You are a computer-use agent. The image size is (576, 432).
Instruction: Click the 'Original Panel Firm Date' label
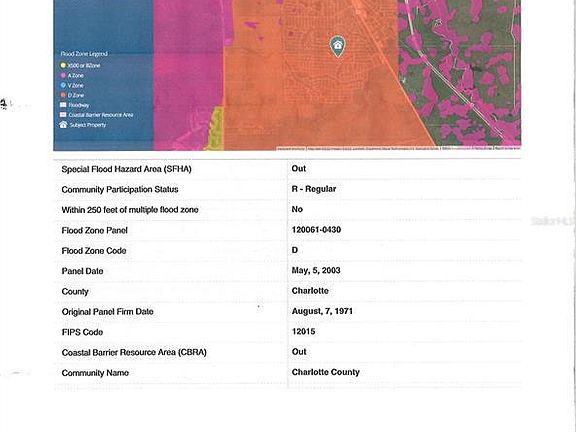coord(107,312)
